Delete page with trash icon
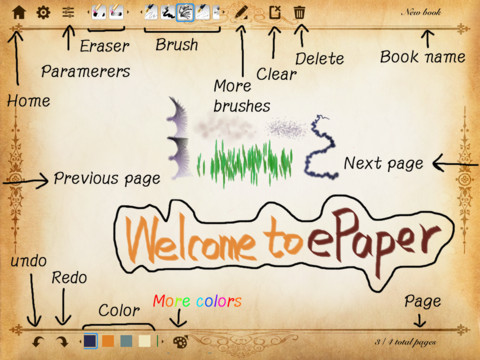The height and width of the screenshot is (360, 480). (x=299, y=13)
